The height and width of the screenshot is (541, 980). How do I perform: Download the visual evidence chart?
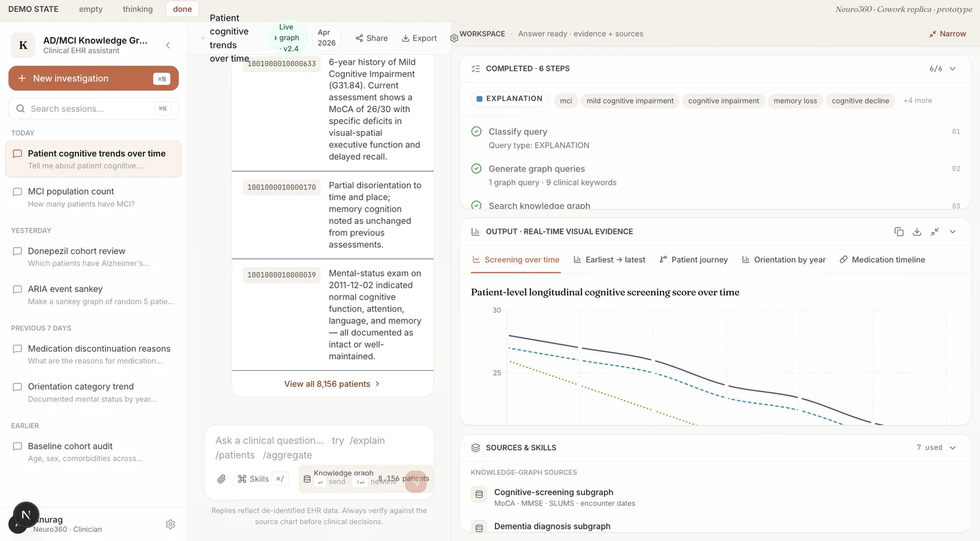[x=917, y=232]
